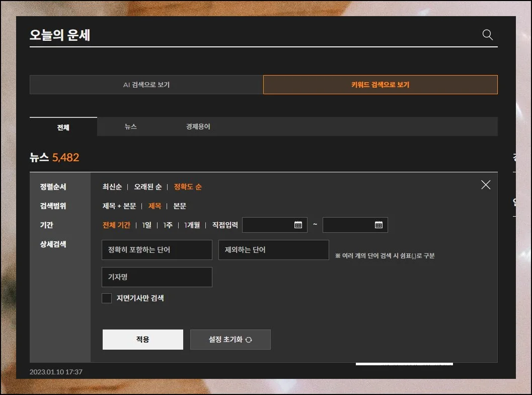
Task: Click the search magnifier icon
Action: 487,35
